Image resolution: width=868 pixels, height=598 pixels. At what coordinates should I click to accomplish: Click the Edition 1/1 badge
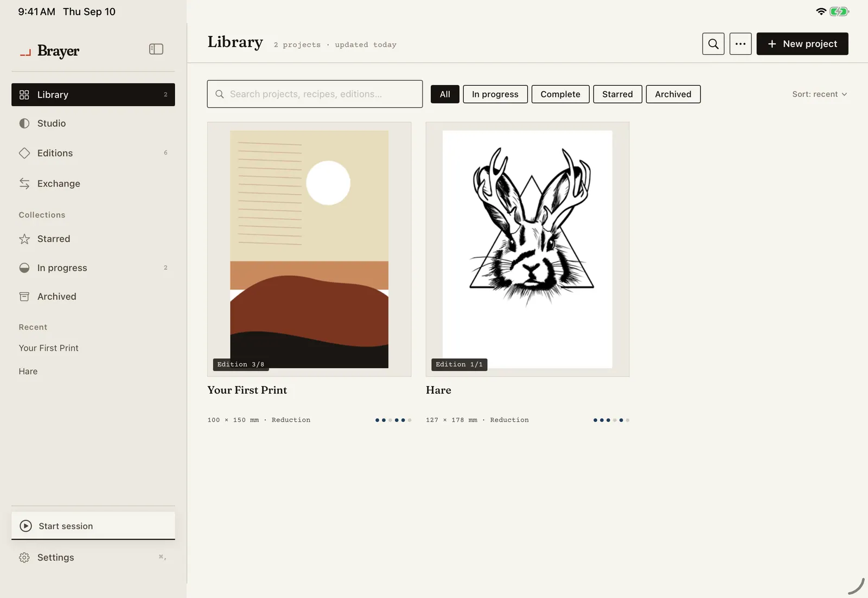(459, 364)
